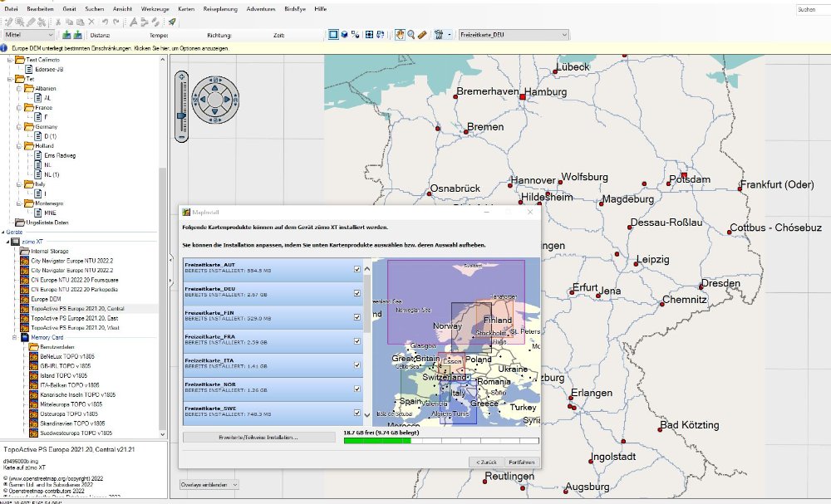Click the map zoom slider handle
This screenshot has height=504, width=831.
point(182,116)
